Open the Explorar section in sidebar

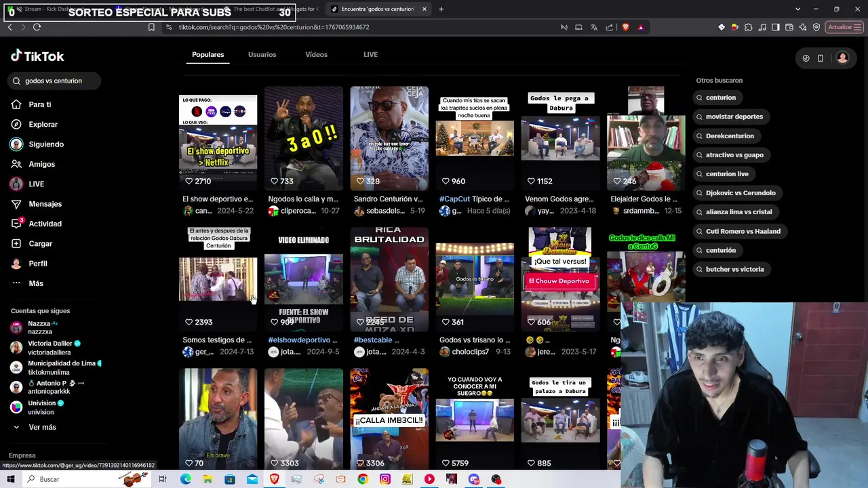coord(43,124)
